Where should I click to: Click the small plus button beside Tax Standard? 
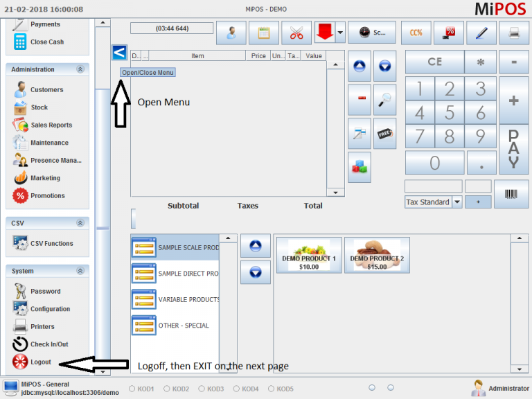[478, 202]
